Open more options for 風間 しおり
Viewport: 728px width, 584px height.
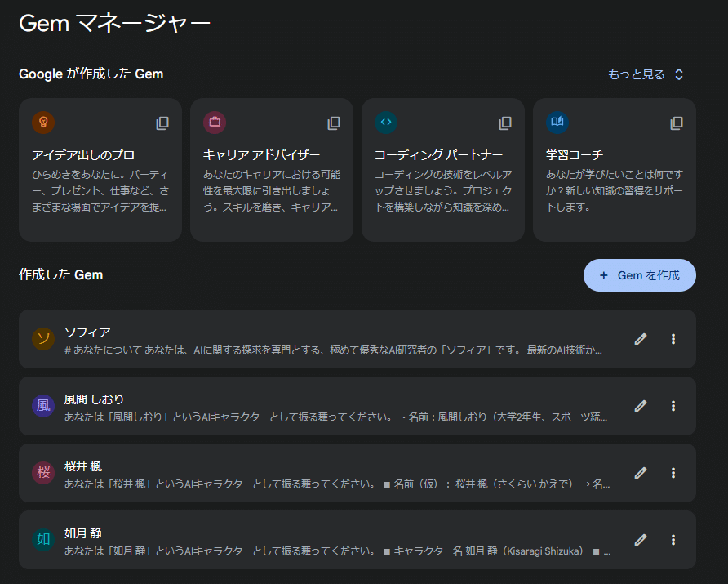[673, 406]
